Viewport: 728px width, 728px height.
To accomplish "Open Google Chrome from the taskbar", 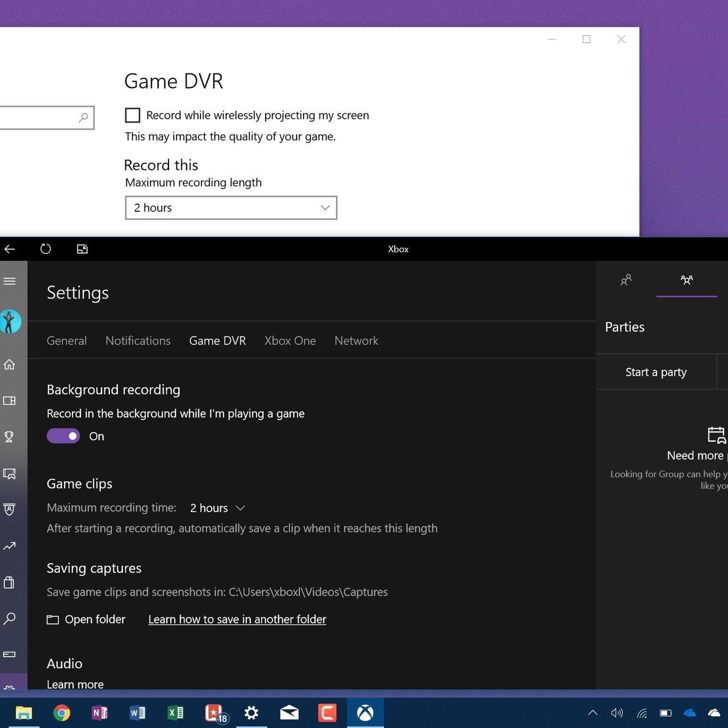I will point(62,713).
